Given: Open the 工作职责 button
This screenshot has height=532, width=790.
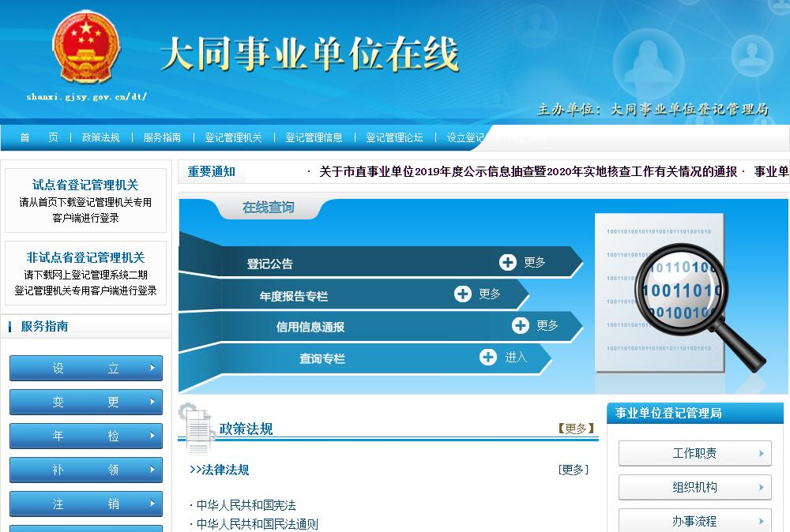Looking at the screenshot, I should tap(694, 454).
